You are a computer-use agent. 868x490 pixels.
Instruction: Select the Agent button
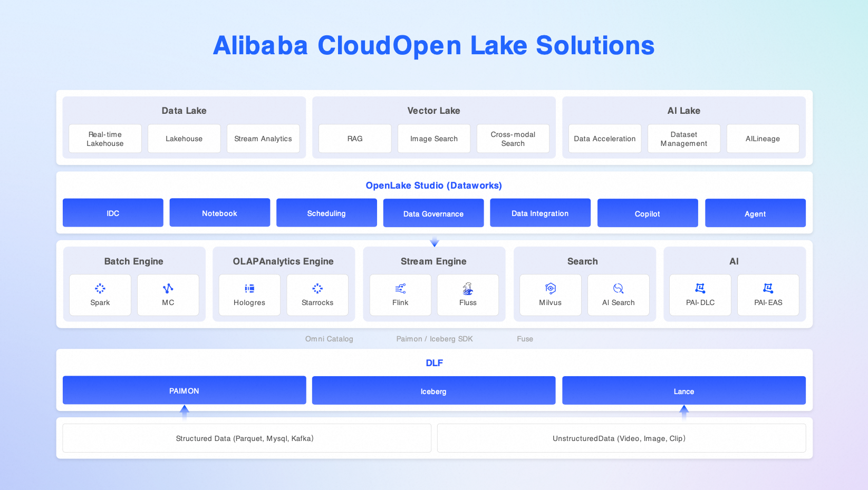click(755, 213)
